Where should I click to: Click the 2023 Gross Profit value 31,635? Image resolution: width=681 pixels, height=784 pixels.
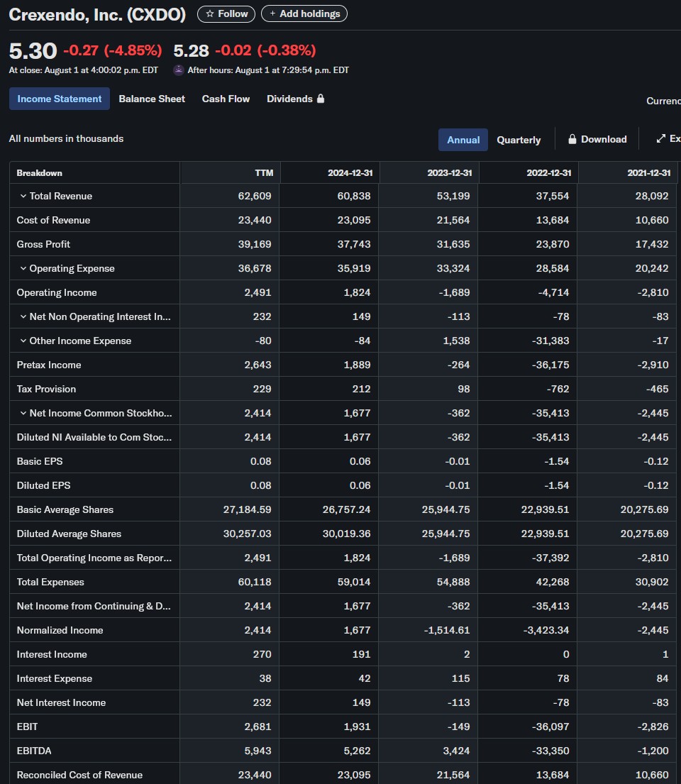tap(453, 244)
